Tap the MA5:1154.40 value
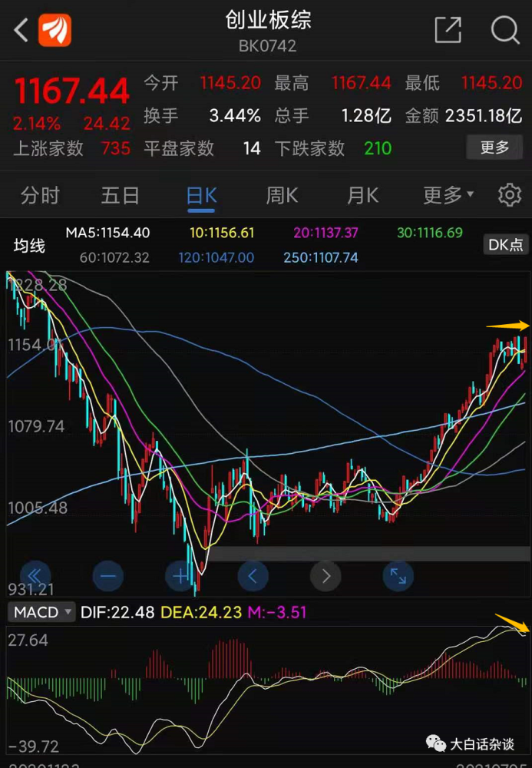 107,233
